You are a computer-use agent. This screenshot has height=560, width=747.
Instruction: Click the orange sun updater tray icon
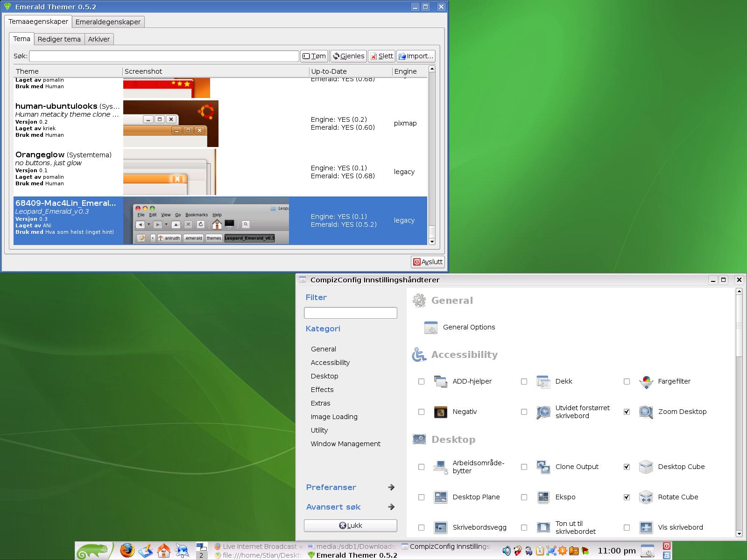pyautogui.click(x=563, y=551)
